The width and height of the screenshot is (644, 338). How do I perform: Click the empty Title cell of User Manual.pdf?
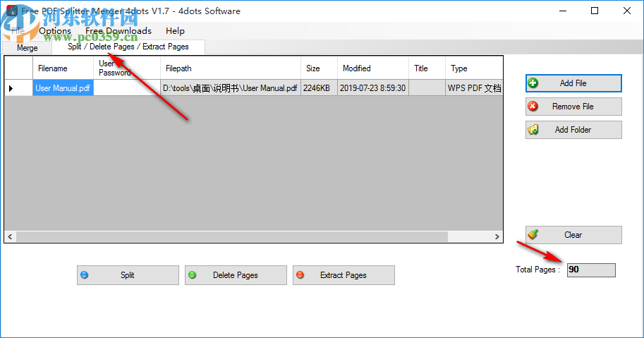click(x=427, y=88)
